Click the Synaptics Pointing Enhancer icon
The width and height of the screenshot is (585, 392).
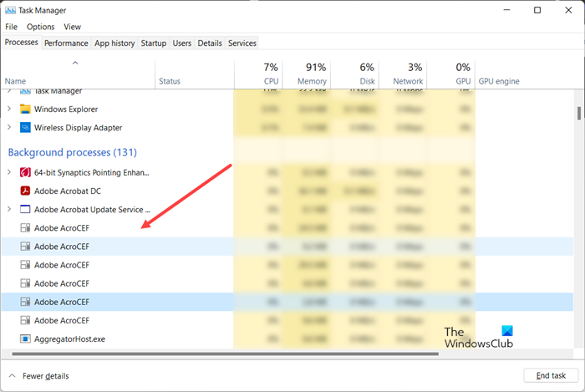coord(25,172)
